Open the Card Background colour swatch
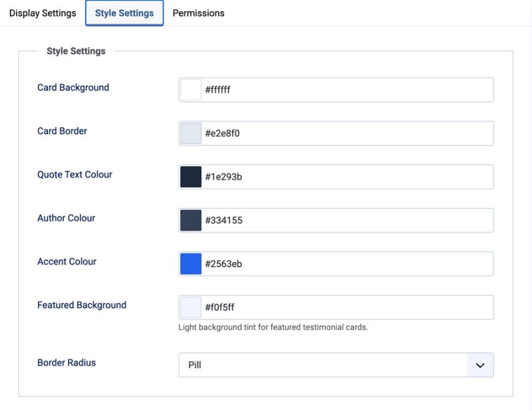532x411 pixels. pos(191,90)
